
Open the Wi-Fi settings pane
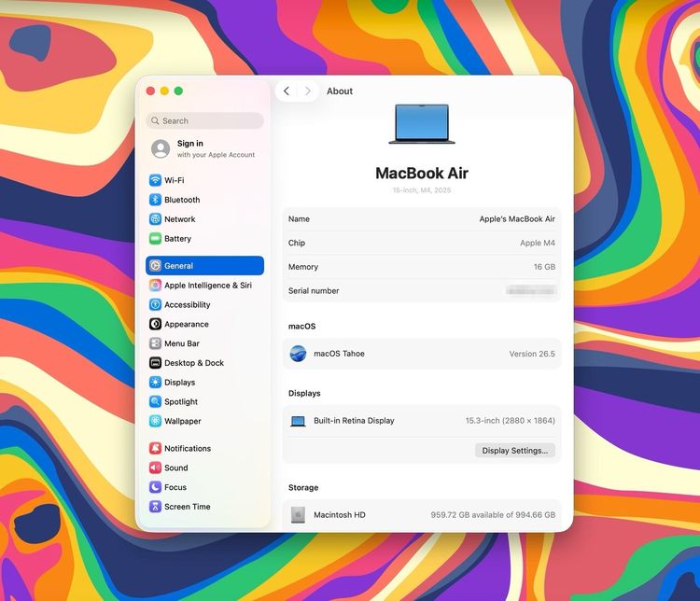click(205, 180)
